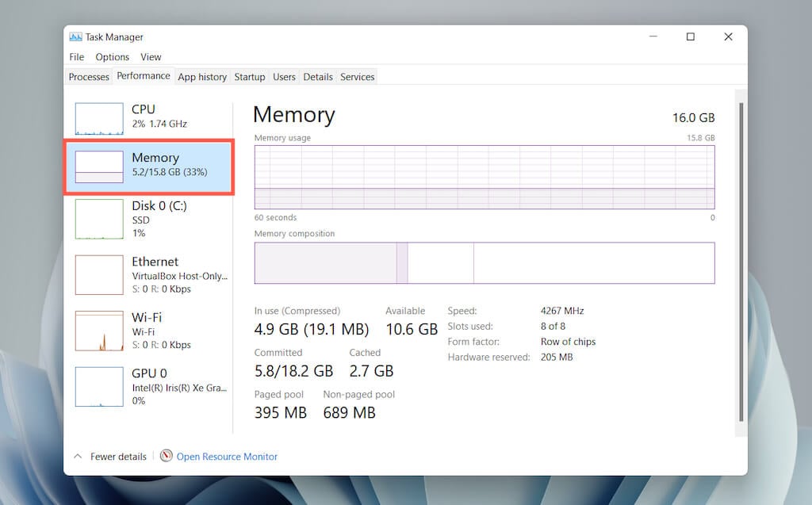This screenshot has height=505, width=812.
Task: Select the Disk 0 (C:) graph thumbnail
Action: click(x=99, y=219)
